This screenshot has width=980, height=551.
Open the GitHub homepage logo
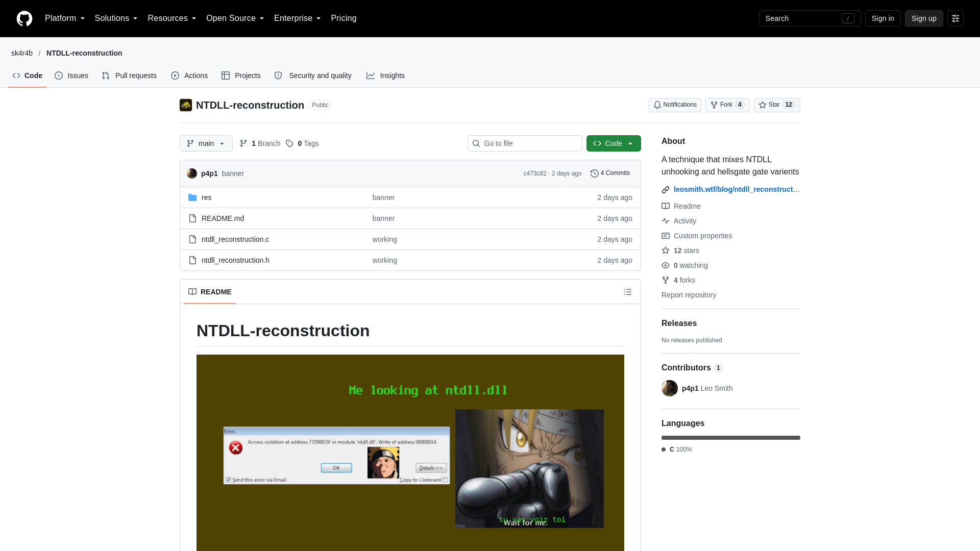pyautogui.click(x=24, y=18)
